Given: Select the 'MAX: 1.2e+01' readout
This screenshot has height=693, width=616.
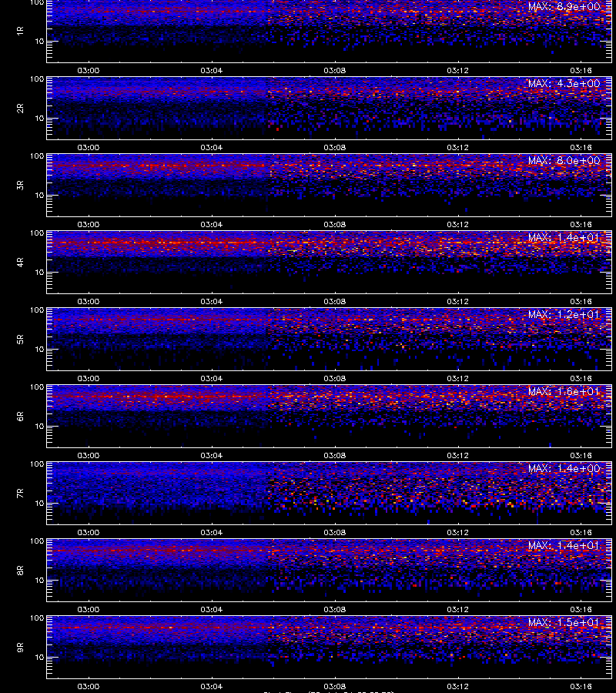Looking at the screenshot, I should pyautogui.click(x=564, y=315).
